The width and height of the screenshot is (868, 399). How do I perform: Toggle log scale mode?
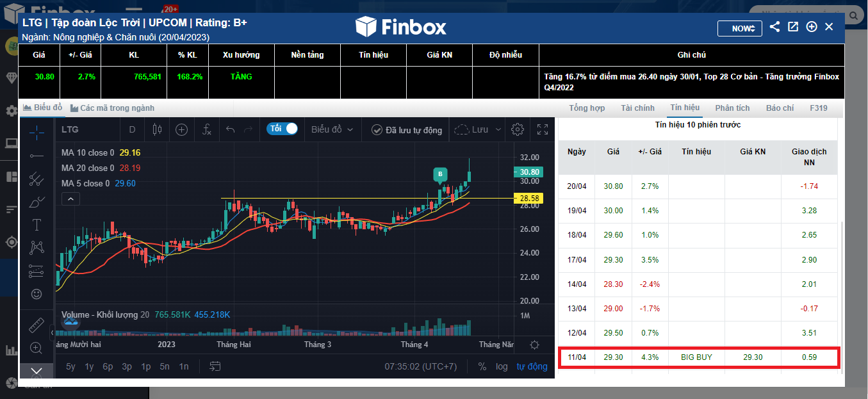coord(502,366)
